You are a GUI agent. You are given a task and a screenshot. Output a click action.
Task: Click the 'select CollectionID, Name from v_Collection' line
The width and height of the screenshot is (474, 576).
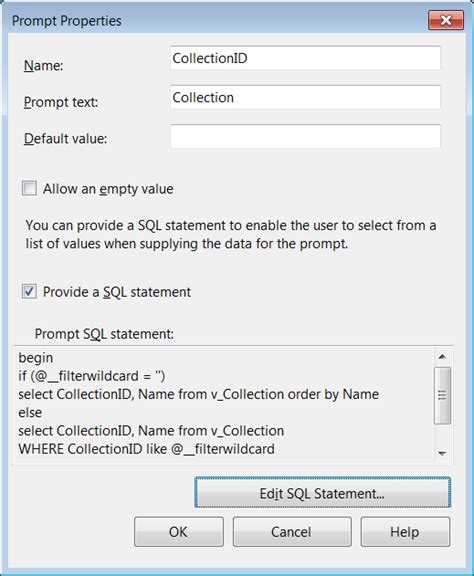point(151,431)
